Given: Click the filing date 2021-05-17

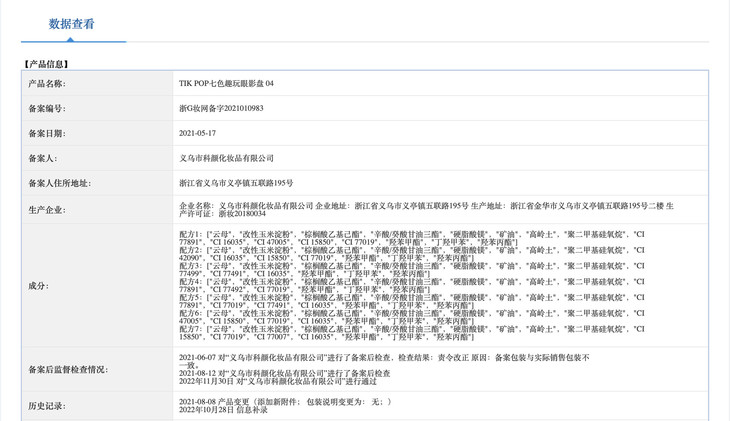Looking at the screenshot, I should pos(198,133).
